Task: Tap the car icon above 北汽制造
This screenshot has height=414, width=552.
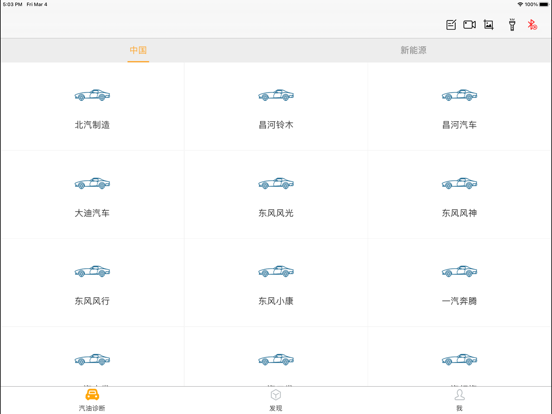Action: pyautogui.click(x=92, y=95)
